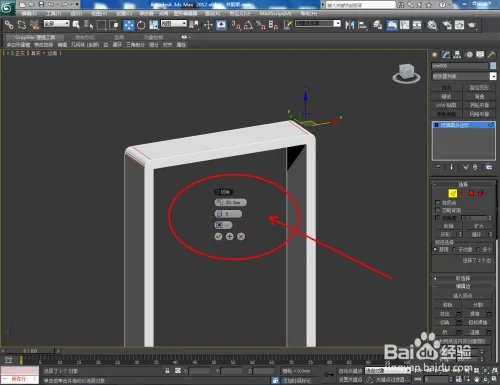
Task: Click the Configure Modifier Sets icon
Action: (488, 167)
